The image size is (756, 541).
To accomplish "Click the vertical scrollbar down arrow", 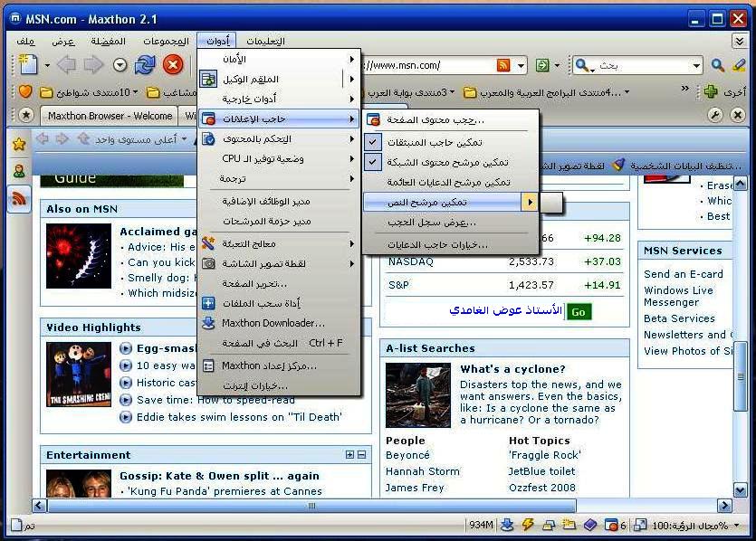I will pos(740,490).
